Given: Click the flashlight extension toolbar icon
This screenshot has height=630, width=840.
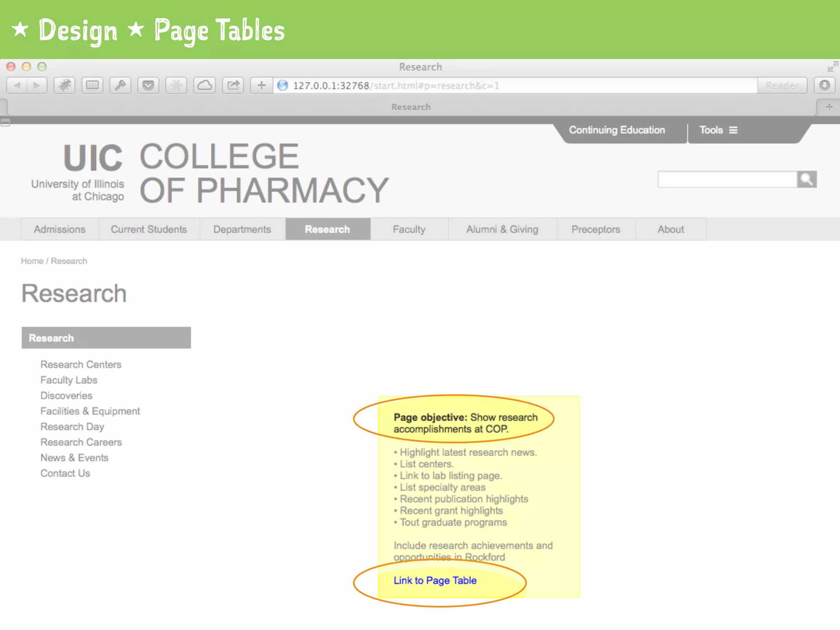Looking at the screenshot, I should coord(120,85).
